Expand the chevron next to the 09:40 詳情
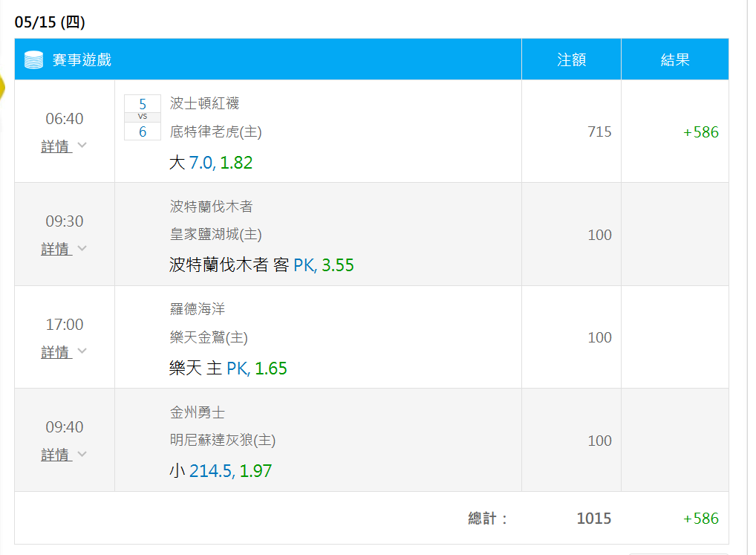756x555 pixels. (x=82, y=454)
